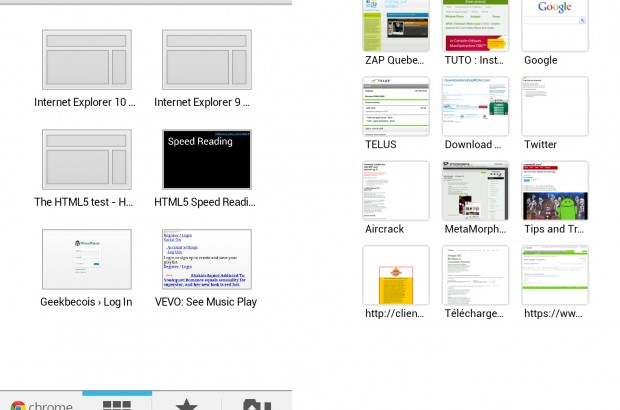The image size is (620, 410).
Task: Open the Download bookmark thumbnail
Action: [x=475, y=106]
